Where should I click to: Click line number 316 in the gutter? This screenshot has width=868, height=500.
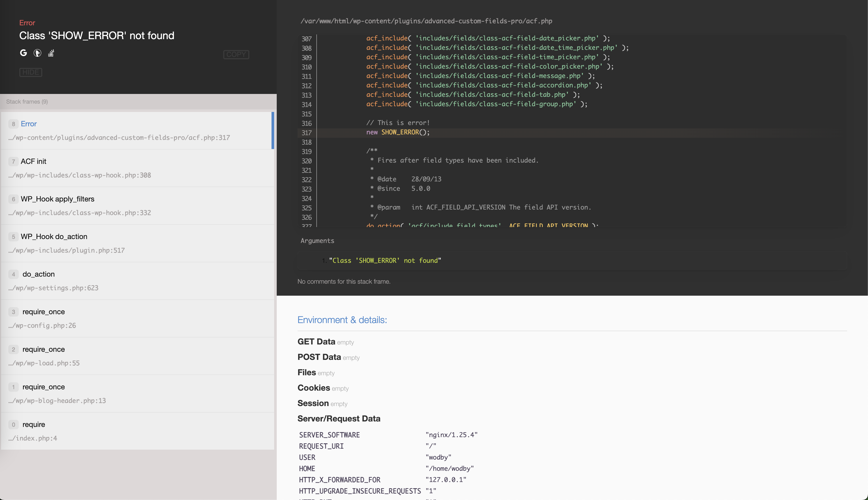[x=306, y=123]
